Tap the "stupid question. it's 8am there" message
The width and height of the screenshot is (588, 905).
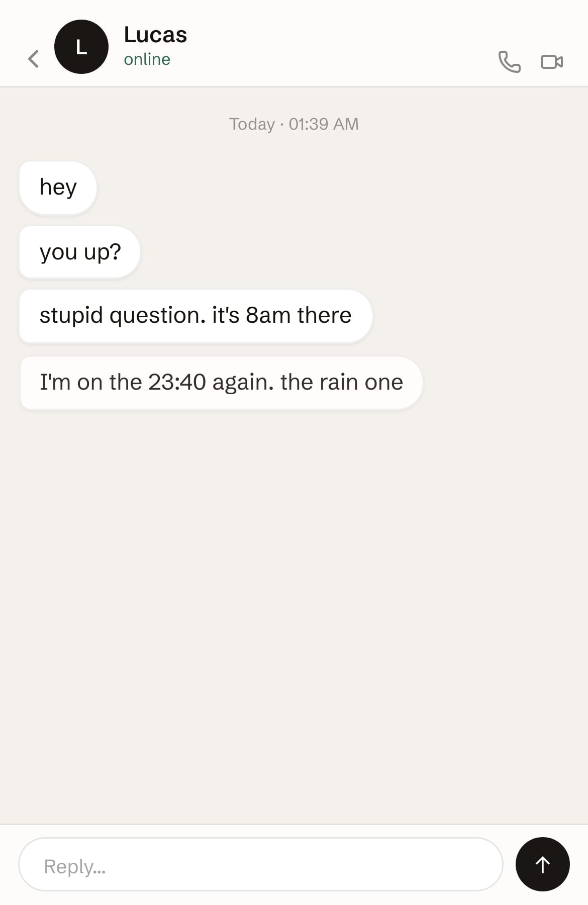point(196,316)
